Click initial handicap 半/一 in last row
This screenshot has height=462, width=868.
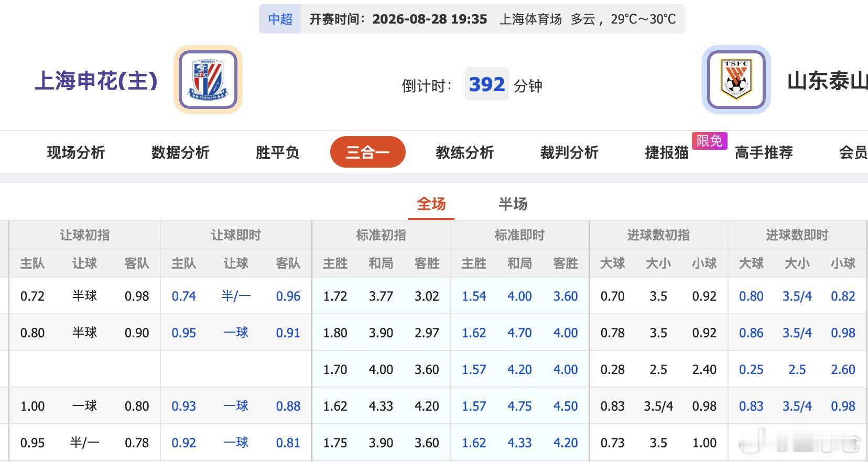85,443
